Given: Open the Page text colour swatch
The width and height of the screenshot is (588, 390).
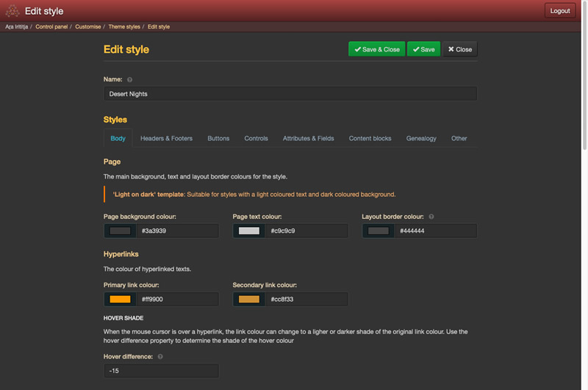Looking at the screenshot, I should (249, 231).
